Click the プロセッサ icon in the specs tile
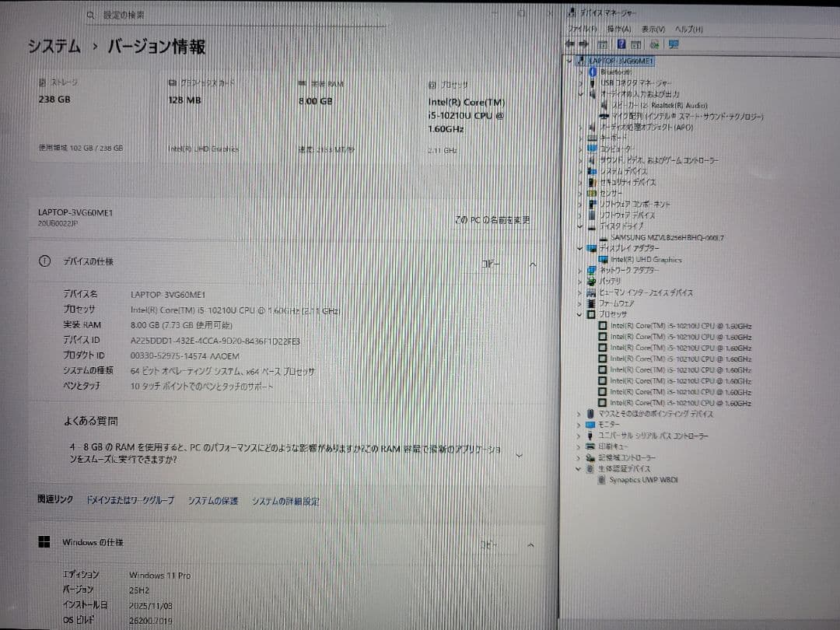 pyautogui.click(x=433, y=83)
